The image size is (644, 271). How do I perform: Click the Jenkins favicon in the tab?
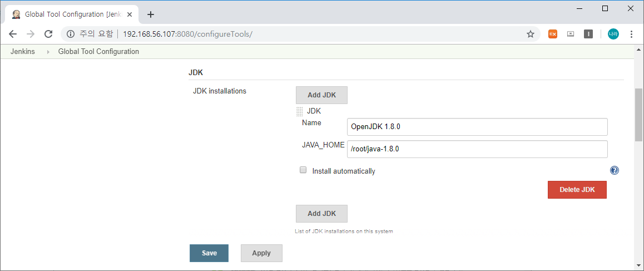coord(16,14)
